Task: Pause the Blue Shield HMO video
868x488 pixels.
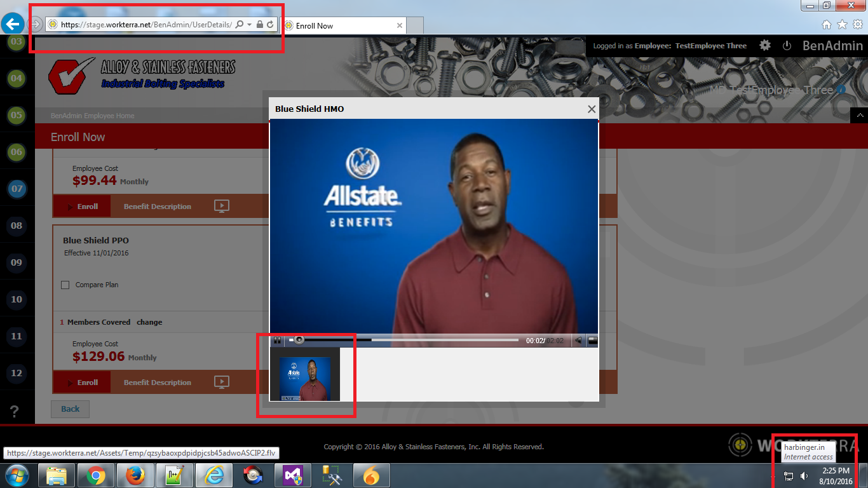Action: coord(278,341)
